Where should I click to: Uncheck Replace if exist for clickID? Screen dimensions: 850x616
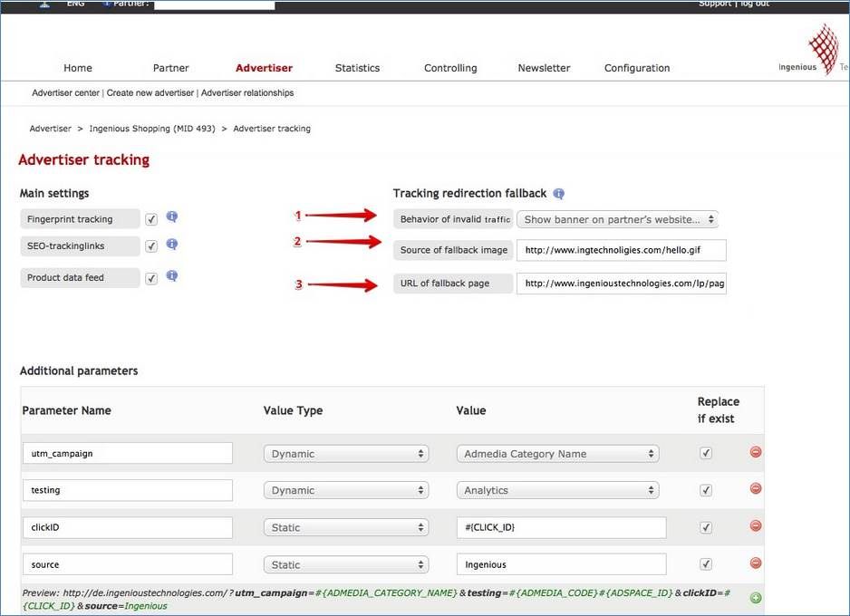click(x=706, y=527)
